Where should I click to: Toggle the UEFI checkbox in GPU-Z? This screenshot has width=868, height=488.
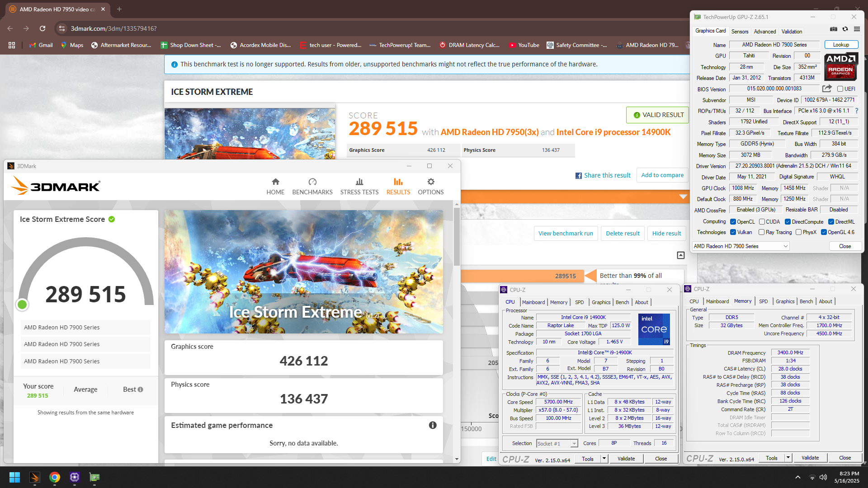click(840, 89)
